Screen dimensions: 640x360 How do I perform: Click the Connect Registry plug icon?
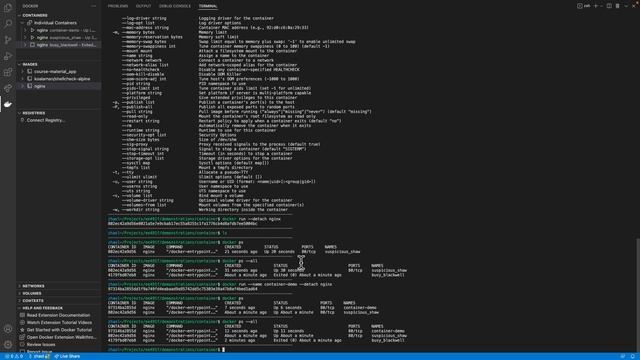pyautogui.click(x=22, y=120)
